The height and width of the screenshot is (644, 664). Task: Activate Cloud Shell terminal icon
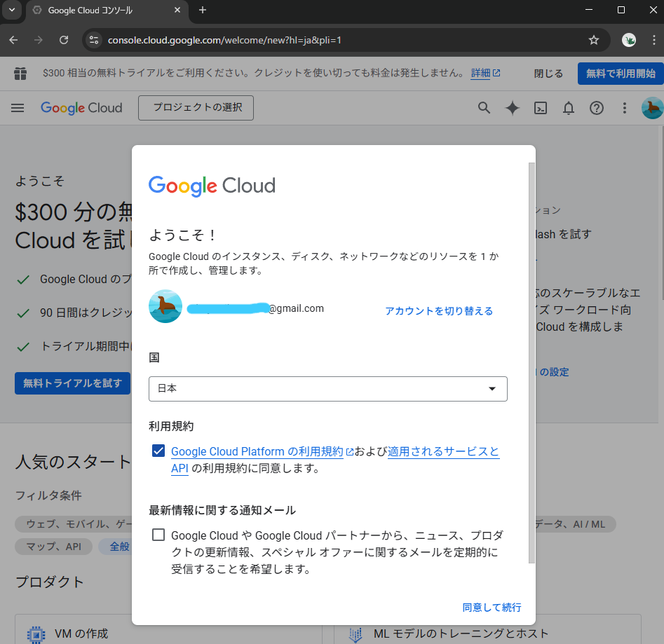[x=541, y=108]
